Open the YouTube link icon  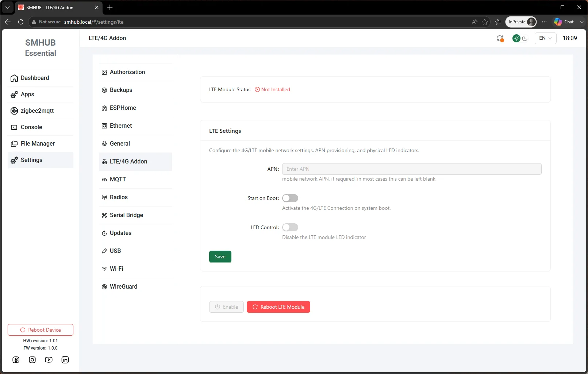(x=49, y=360)
